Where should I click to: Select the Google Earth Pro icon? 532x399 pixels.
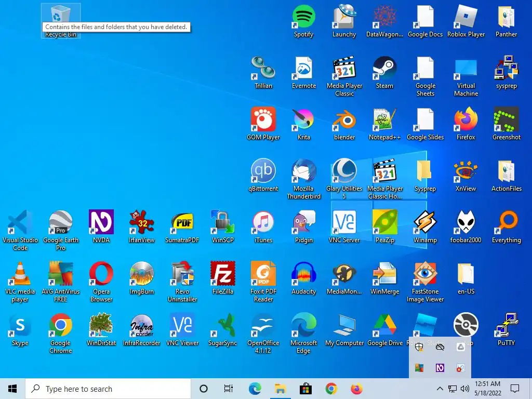click(61, 231)
